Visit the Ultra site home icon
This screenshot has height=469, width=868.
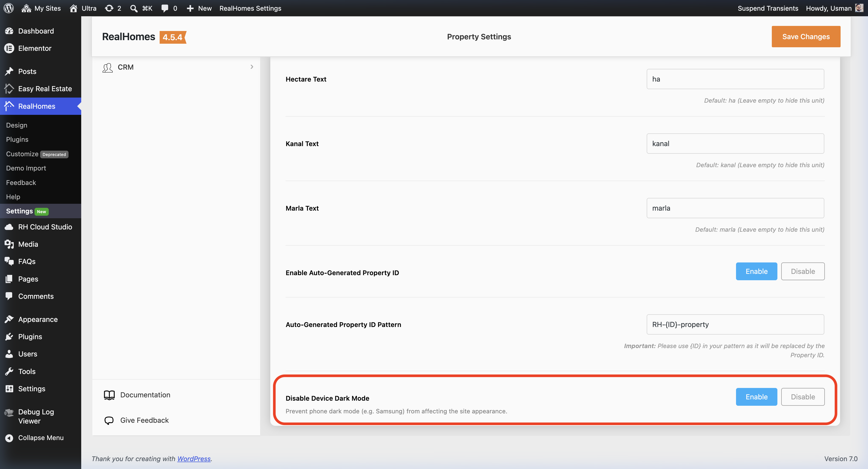click(x=73, y=8)
